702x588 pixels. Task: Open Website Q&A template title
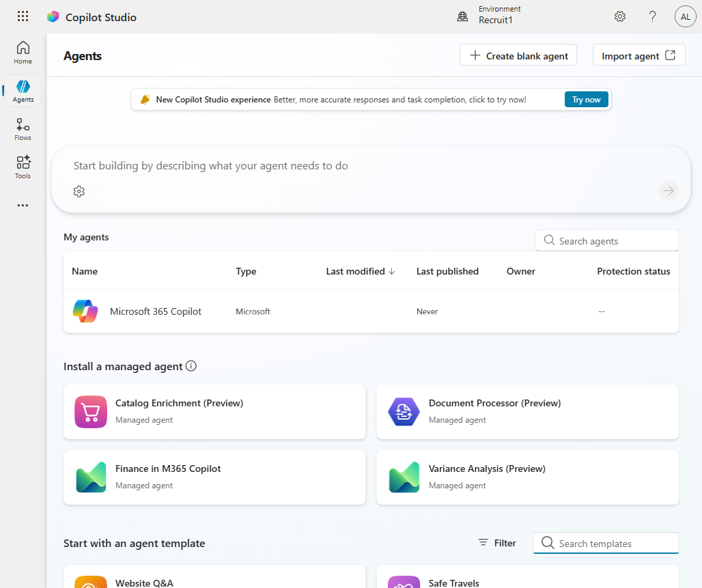(144, 583)
